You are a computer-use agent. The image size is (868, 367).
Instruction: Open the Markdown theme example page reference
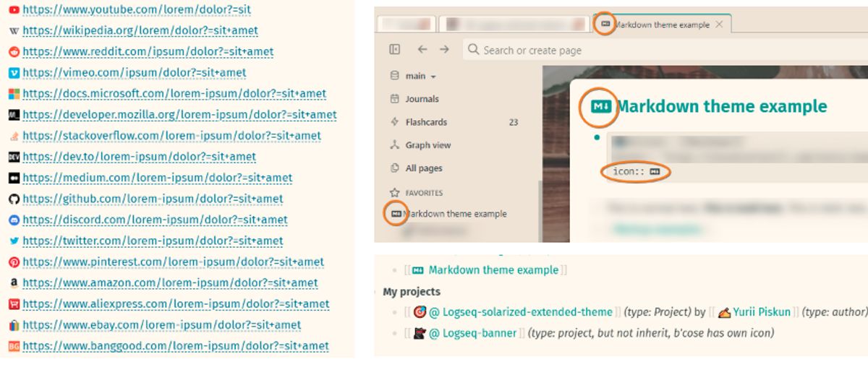click(493, 270)
